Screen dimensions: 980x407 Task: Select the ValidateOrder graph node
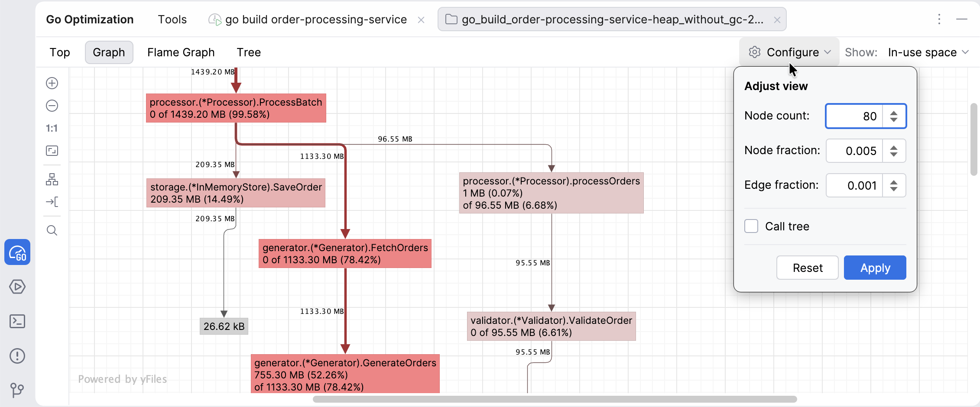coord(551,326)
